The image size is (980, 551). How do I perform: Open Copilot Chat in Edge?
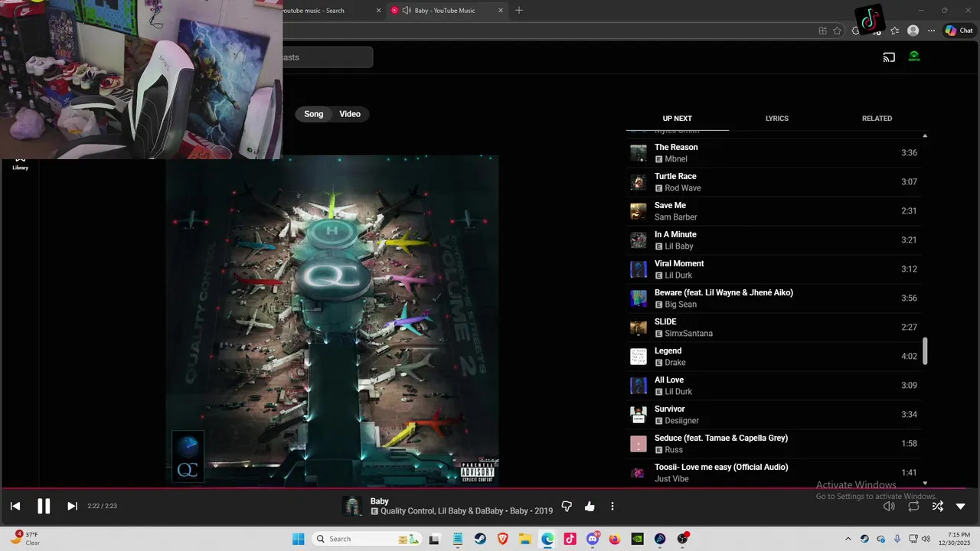959,31
